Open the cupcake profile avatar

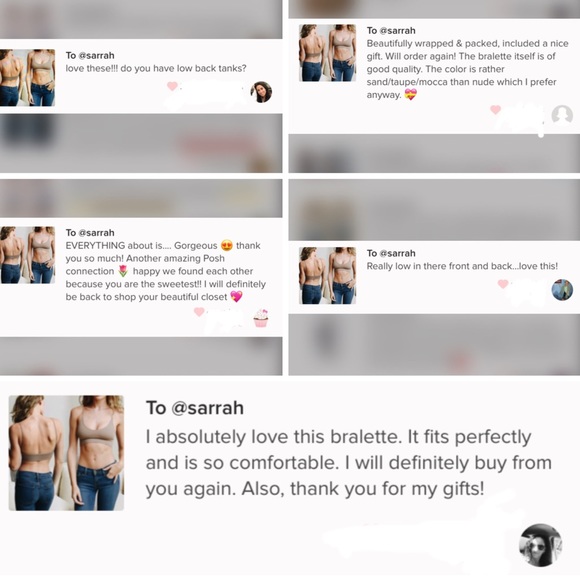coord(261,318)
